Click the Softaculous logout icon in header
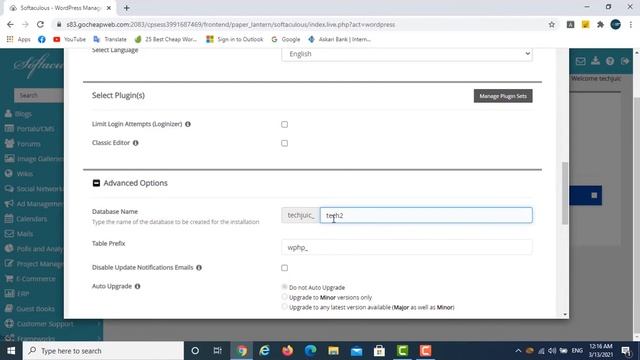The image size is (640, 360). pos(625,61)
